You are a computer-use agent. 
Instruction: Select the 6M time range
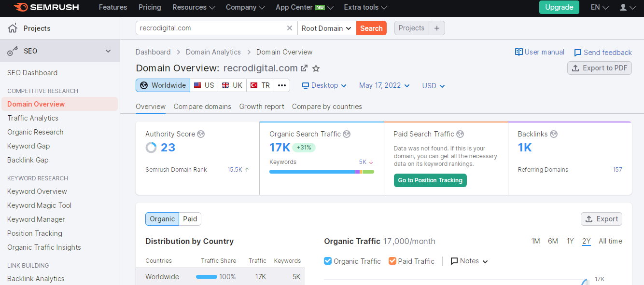(553, 241)
